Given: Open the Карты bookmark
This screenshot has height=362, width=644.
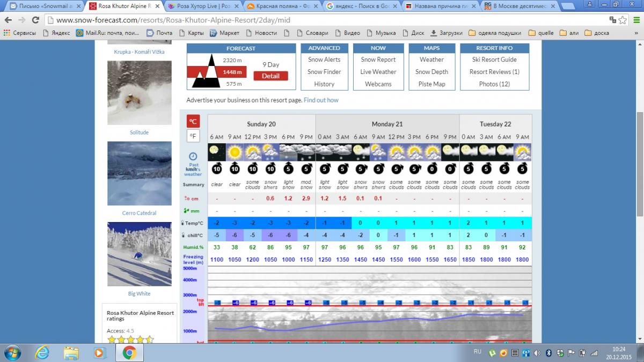Looking at the screenshot, I should pyautogui.click(x=191, y=33).
